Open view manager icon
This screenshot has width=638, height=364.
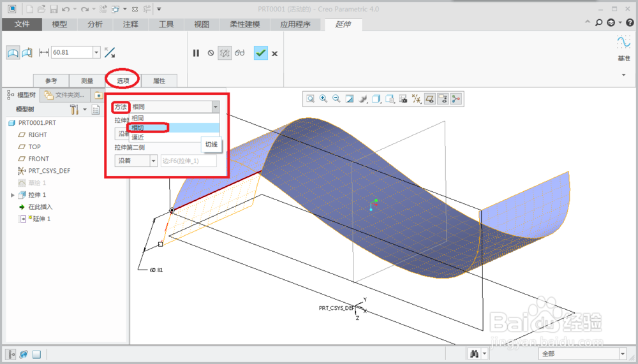pos(390,99)
